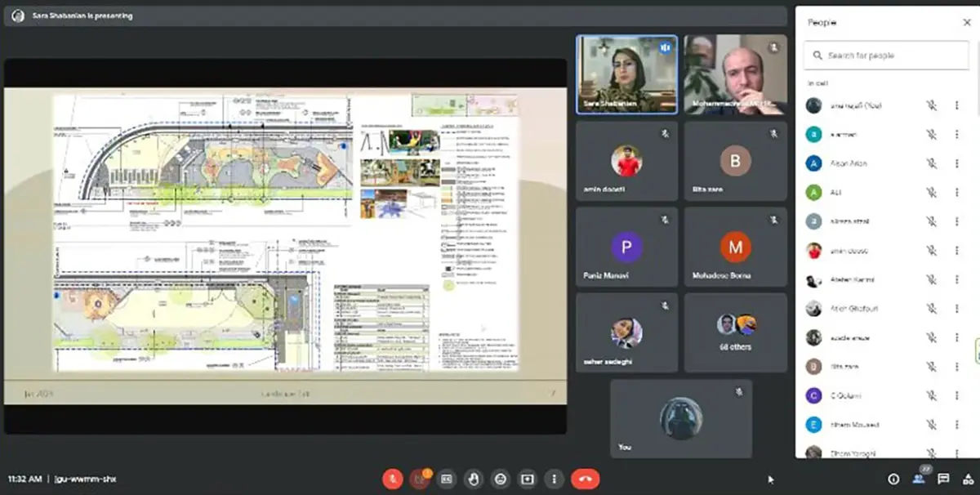Open the 68 others tile
This screenshot has width=980, height=495.
[x=736, y=332]
